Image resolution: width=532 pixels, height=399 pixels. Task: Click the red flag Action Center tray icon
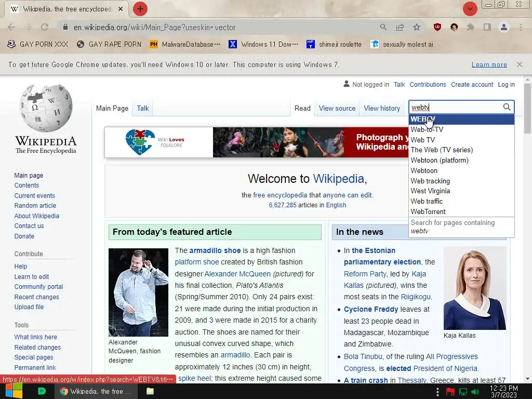pos(450,392)
